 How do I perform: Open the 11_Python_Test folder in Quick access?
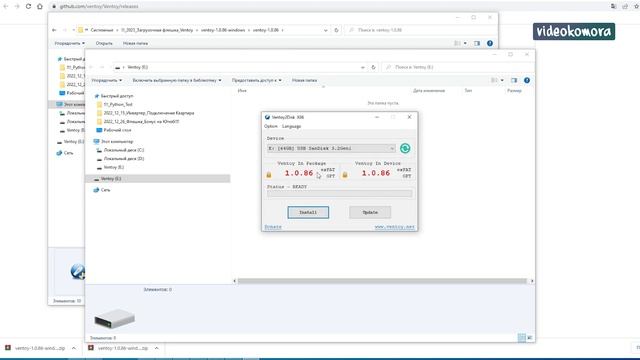(118, 104)
